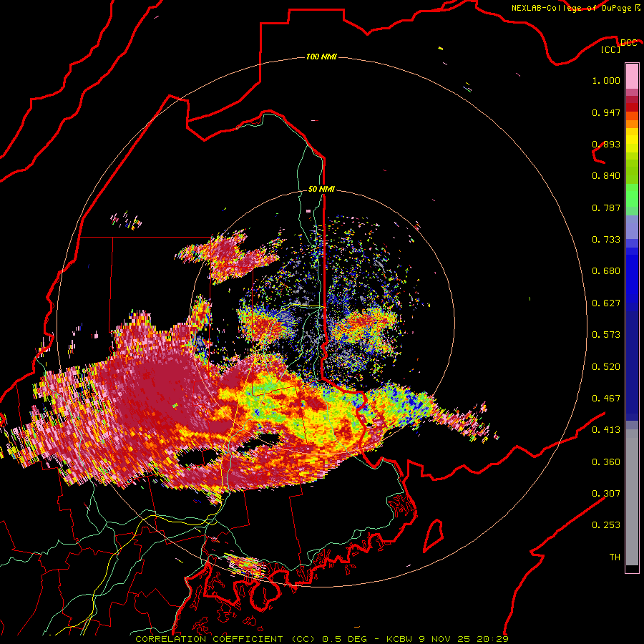Click the 0.573 colorbar value label
This screenshot has height=644, width=644.
click(x=606, y=335)
